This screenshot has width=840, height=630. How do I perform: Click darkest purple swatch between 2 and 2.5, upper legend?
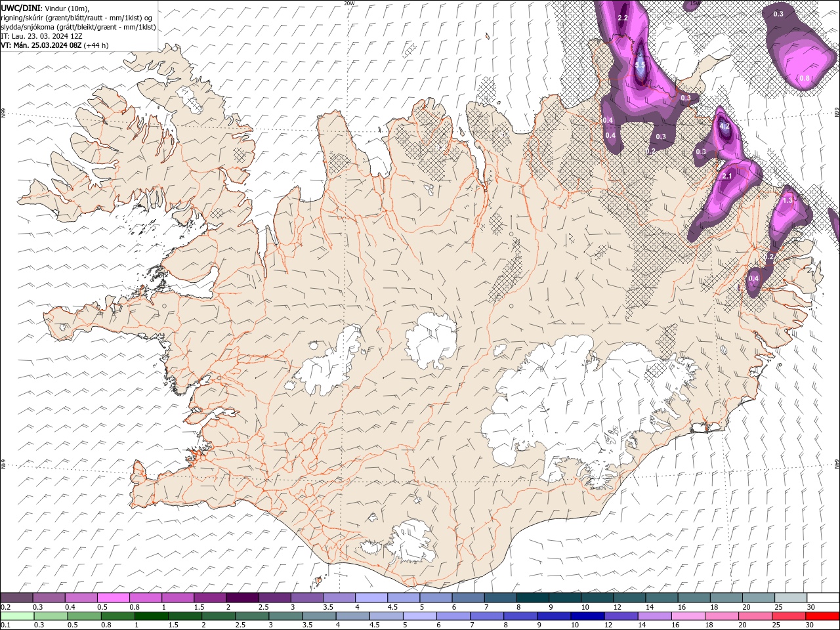tap(242, 598)
